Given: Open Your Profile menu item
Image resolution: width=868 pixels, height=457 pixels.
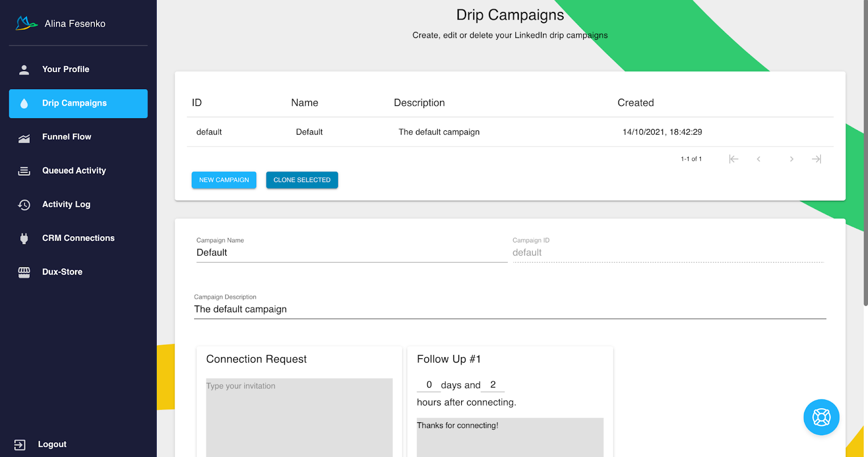Looking at the screenshot, I should coord(78,69).
